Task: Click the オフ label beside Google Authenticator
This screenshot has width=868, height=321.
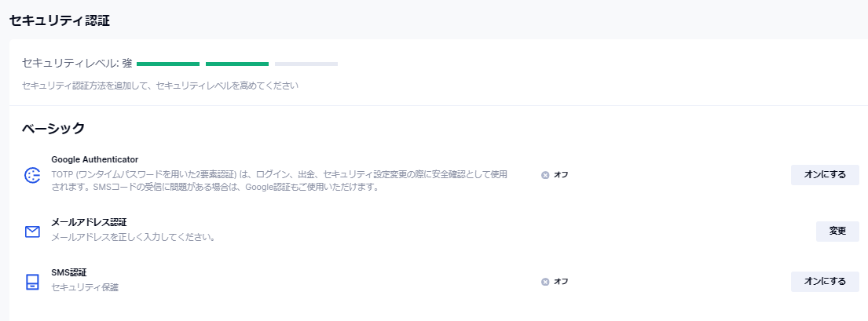Action: (x=561, y=175)
